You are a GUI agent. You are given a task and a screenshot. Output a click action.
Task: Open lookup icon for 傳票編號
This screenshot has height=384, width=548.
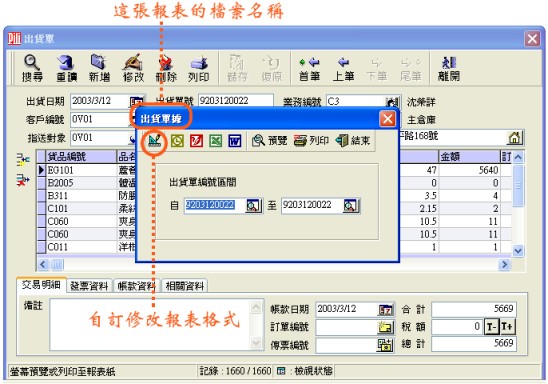point(386,345)
